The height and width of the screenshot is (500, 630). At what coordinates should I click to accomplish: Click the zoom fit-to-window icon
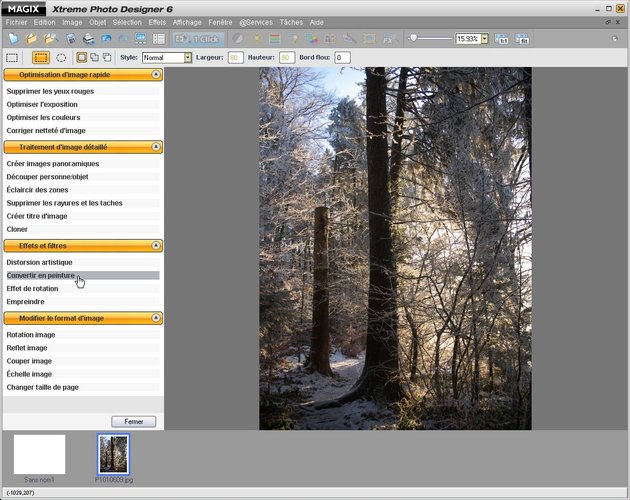(x=523, y=39)
